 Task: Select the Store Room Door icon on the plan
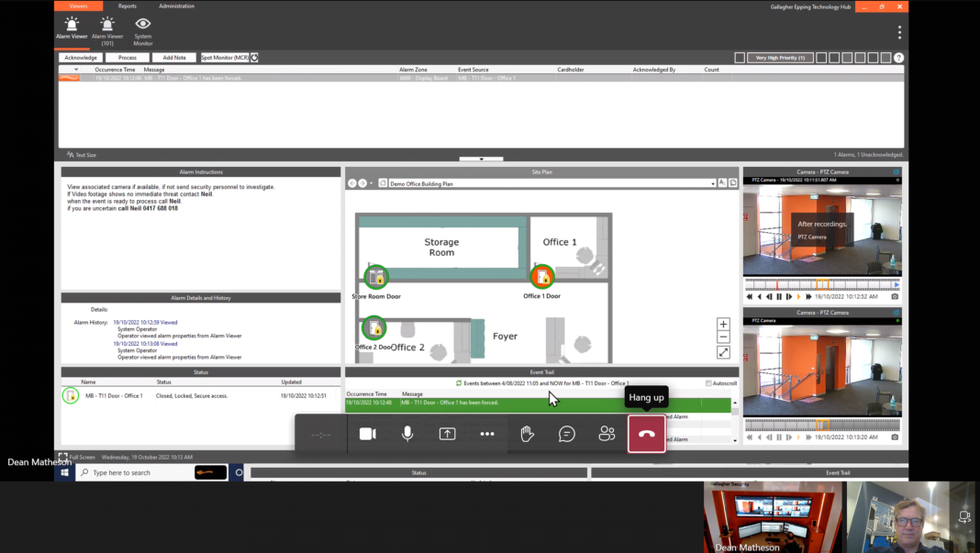point(374,277)
